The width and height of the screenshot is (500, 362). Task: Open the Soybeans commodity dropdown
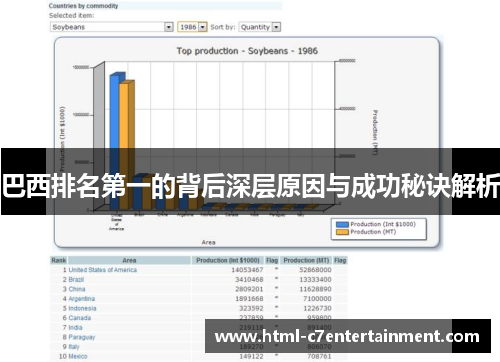(112, 27)
